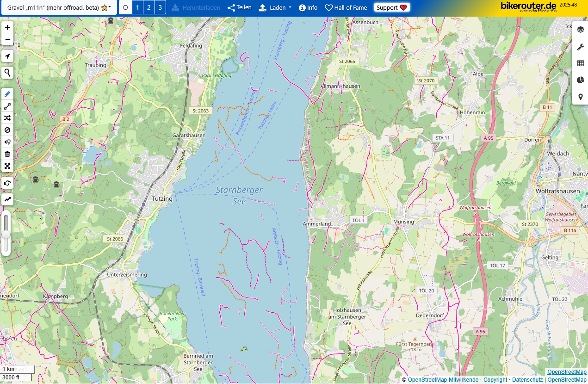588x384 pixels.
Task: Zoom in with the plus button
Action: pos(7,27)
